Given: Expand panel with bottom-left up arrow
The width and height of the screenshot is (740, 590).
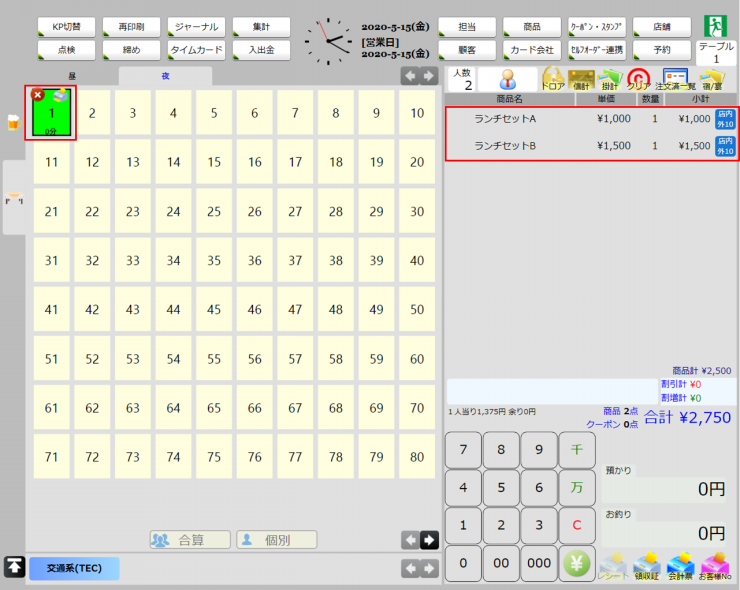Looking at the screenshot, I should (x=14, y=567).
